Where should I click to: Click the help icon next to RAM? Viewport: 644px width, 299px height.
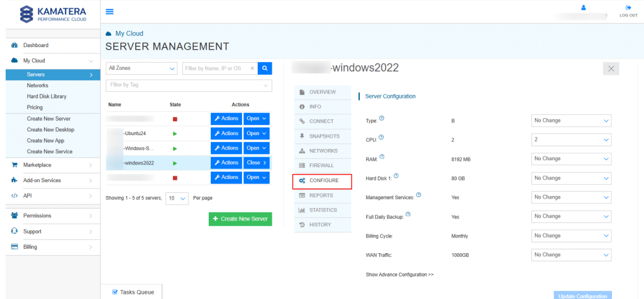click(382, 157)
